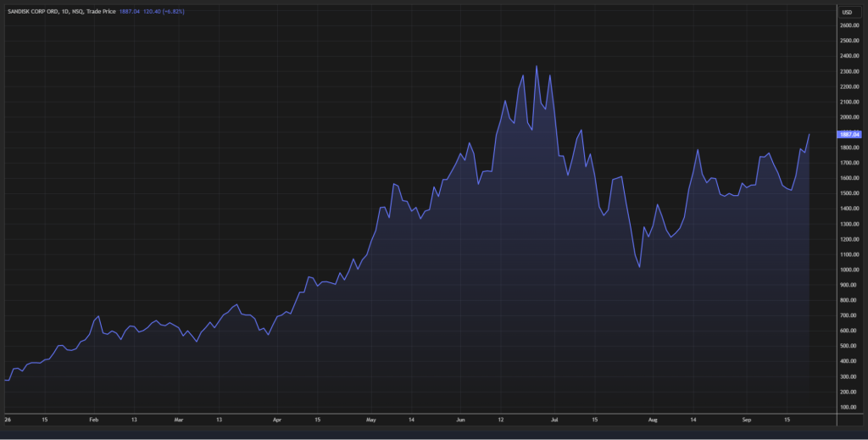
Task: Click the Aug label on the time axis
Action: (654, 420)
